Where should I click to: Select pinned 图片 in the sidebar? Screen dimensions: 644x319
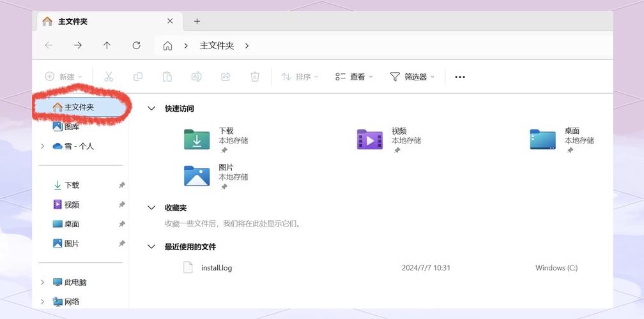66,243
